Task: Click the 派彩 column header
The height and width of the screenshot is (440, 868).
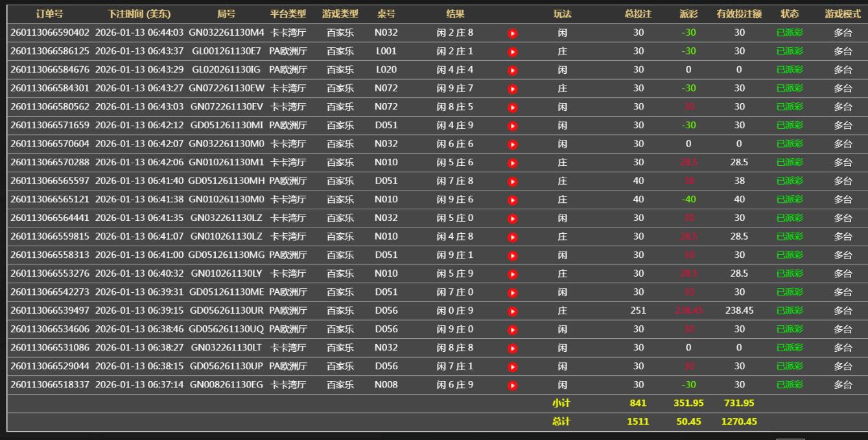Action: click(x=688, y=14)
